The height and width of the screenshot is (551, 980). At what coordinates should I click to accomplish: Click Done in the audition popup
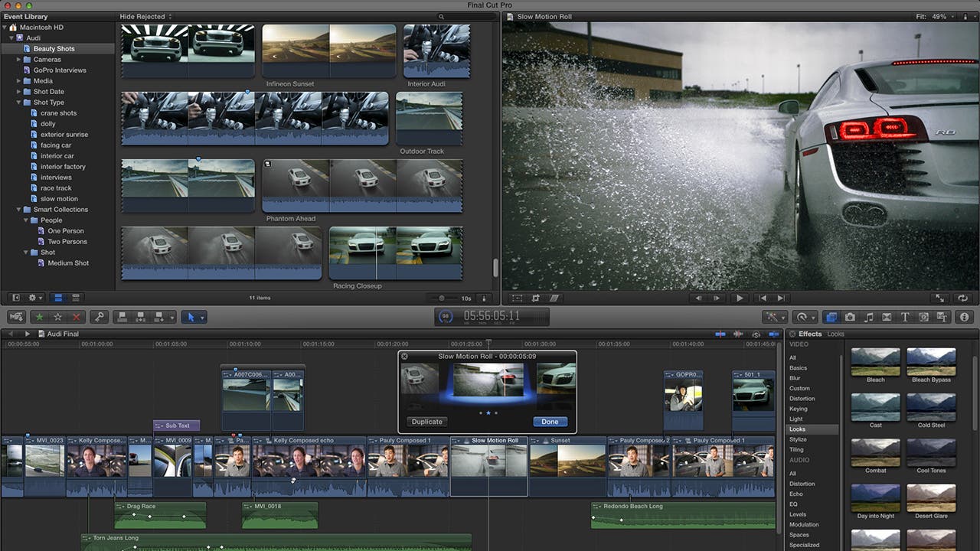550,422
